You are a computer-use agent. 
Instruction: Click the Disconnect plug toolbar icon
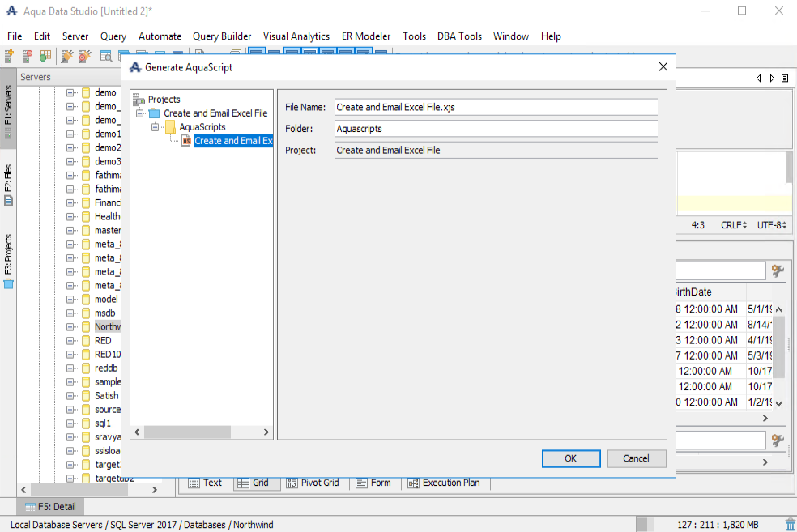[x=84, y=56]
